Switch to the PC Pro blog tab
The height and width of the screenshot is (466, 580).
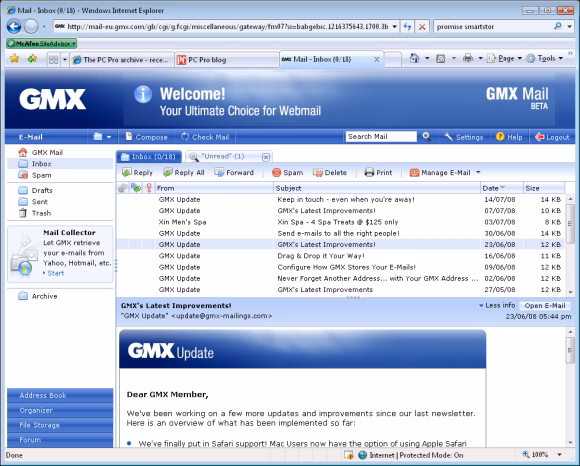tap(226, 60)
